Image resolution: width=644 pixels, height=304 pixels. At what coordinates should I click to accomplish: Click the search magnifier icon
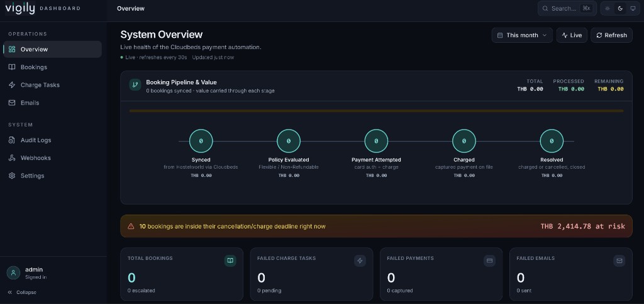point(545,8)
